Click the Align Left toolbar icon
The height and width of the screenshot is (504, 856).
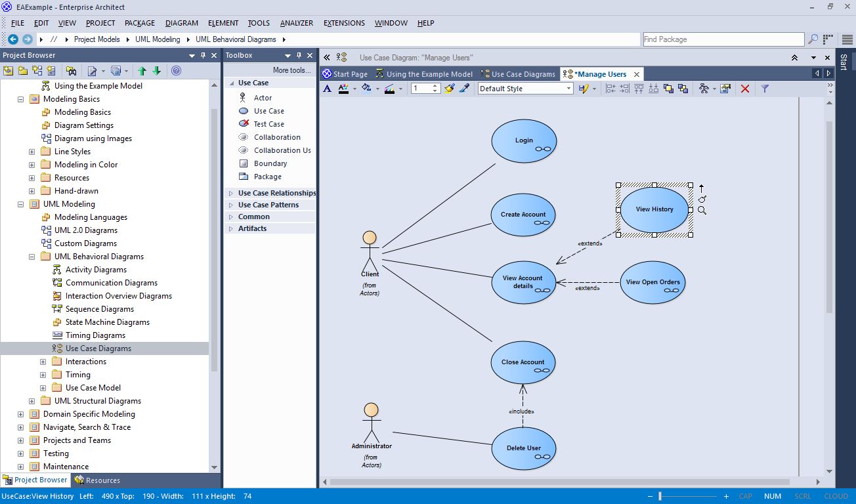pos(610,89)
